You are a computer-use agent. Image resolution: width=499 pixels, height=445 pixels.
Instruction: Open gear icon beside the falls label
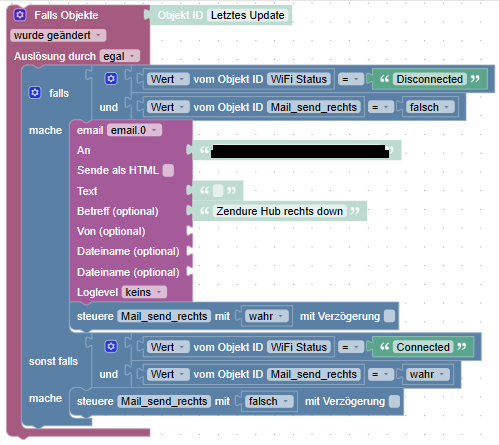(35, 93)
